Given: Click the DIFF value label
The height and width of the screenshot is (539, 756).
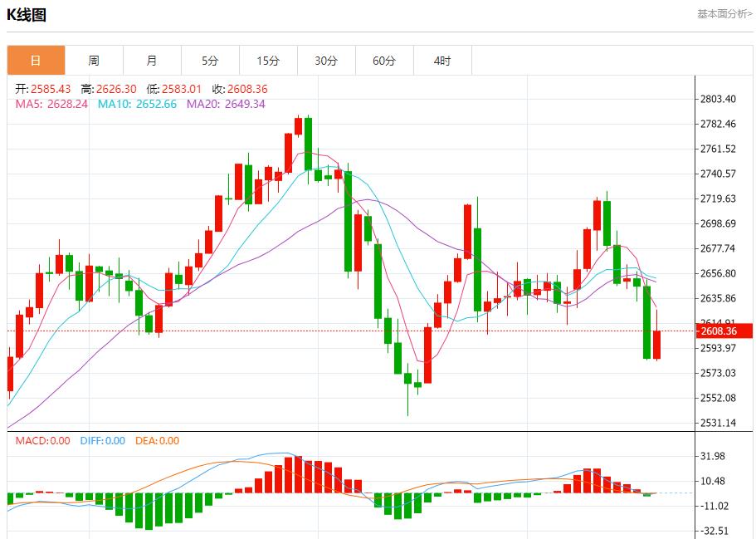Looking at the screenshot, I should click(x=102, y=441).
